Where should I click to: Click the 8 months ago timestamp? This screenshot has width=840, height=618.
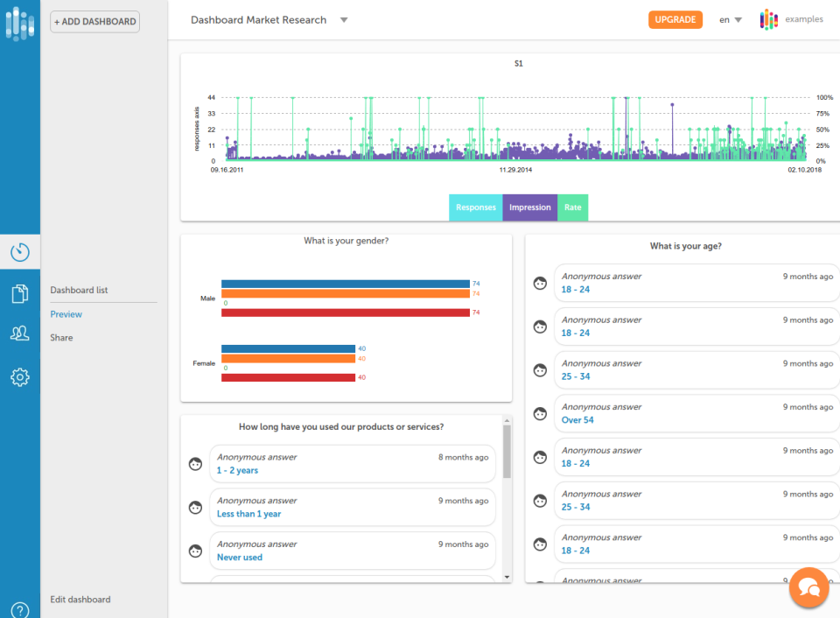(464, 457)
